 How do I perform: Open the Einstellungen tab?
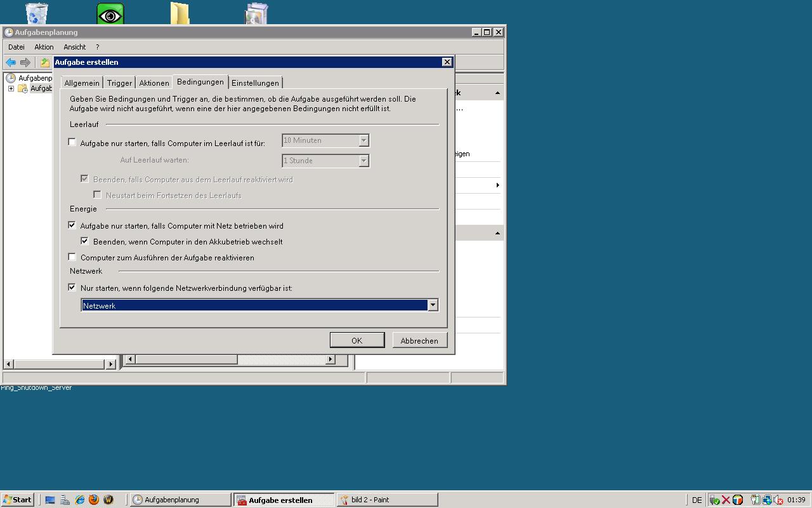click(x=255, y=83)
